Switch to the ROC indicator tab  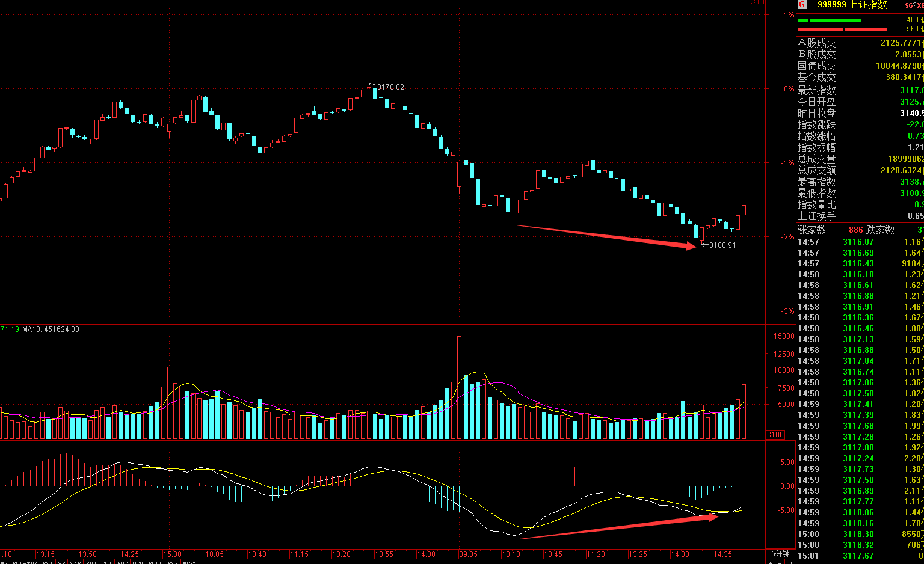tap(123, 563)
